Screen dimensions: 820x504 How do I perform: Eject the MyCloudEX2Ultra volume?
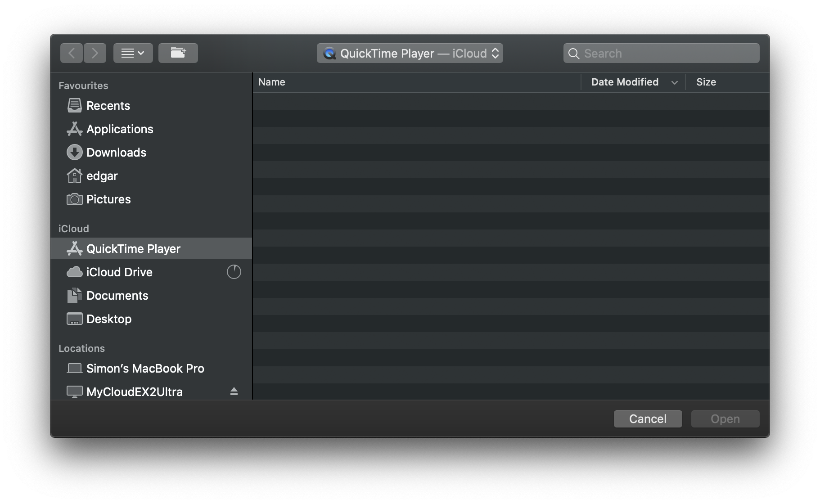[x=234, y=391]
